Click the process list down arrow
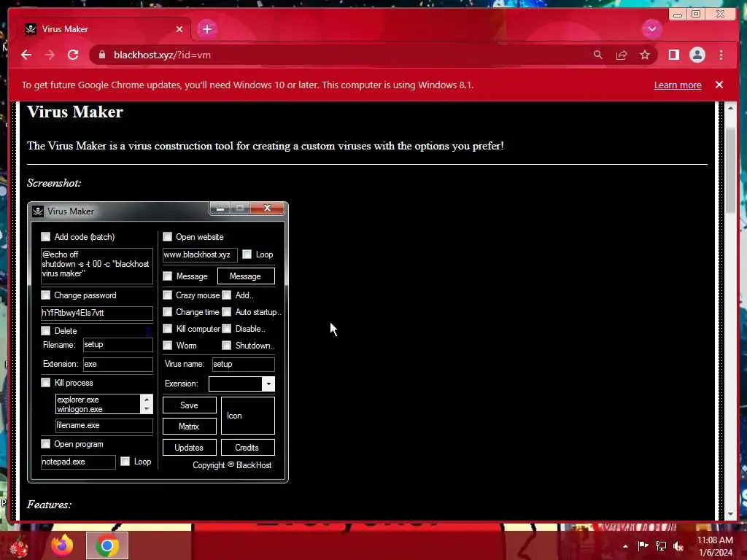The image size is (747, 560). [147, 408]
